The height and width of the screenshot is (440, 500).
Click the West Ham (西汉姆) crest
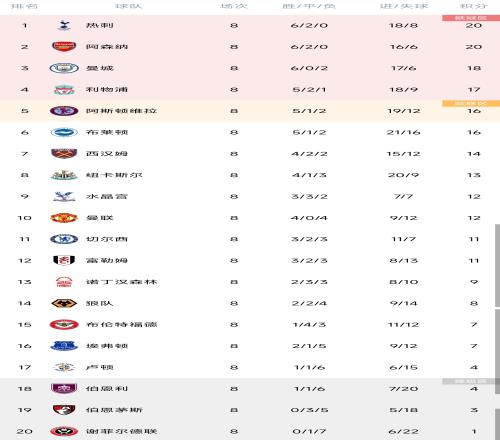[x=64, y=154]
